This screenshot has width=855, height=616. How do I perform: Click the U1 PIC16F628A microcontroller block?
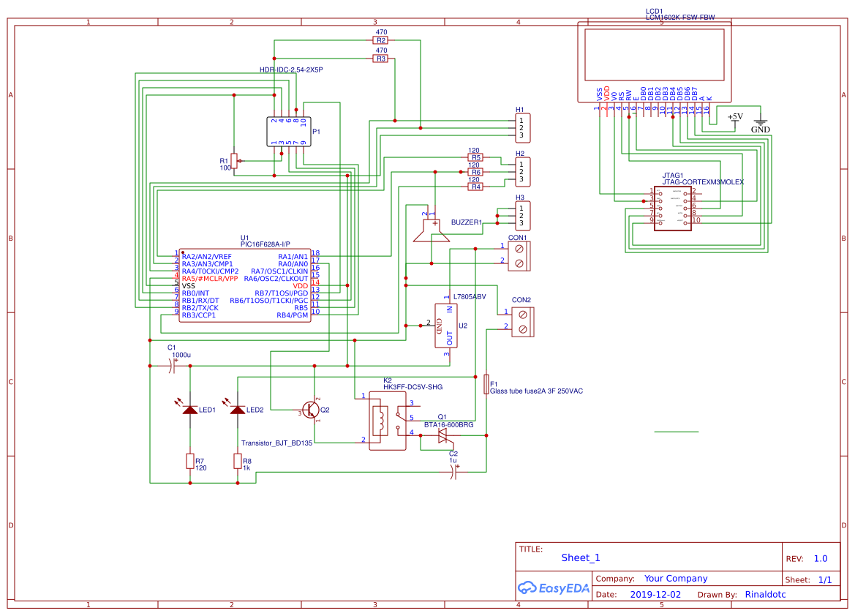point(245,285)
